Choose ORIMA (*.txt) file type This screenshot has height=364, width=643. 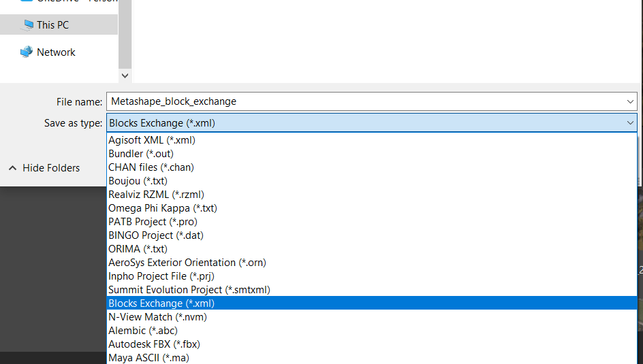point(371,248)
